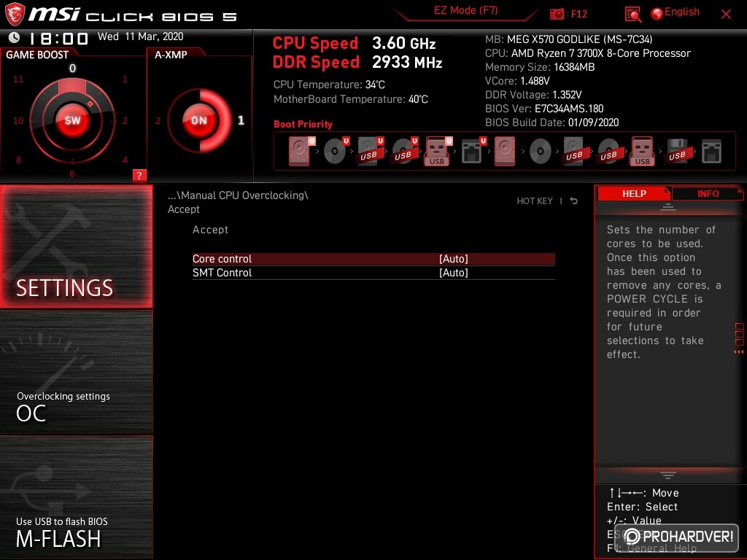This screenshot has height=560, width=747.
Task: Take a screenshot with the F12 camera icon
Action: click(557, 14)
